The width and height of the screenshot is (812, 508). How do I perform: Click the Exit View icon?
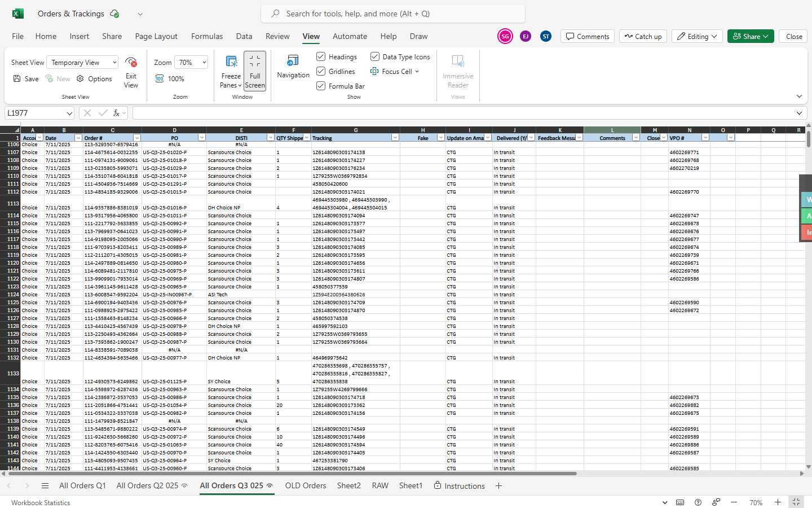131,62
